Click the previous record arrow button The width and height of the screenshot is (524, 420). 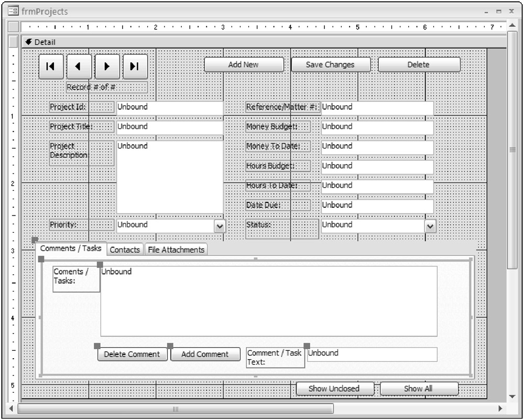(x=79, y=66)
